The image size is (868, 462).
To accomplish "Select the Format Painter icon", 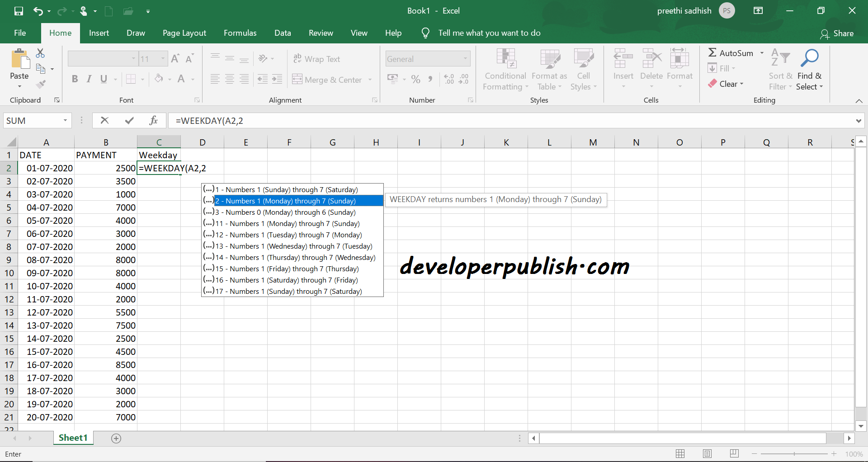I will click(x=41, y=84).
